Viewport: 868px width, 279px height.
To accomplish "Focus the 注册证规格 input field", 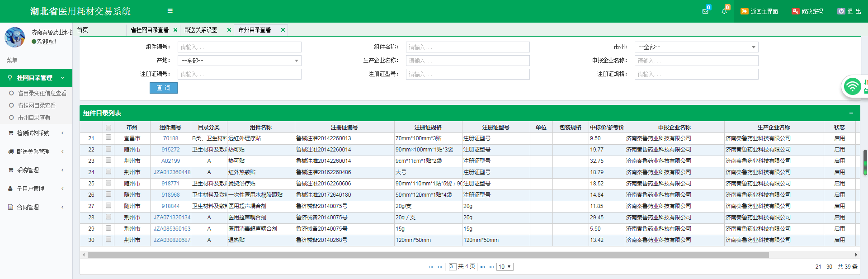I will tap(696, 74).
